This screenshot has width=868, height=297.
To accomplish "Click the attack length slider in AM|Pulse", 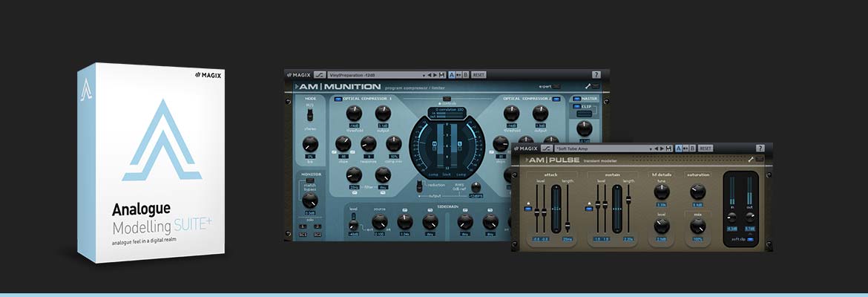I will pyautogui.click(x=568, y=207).
